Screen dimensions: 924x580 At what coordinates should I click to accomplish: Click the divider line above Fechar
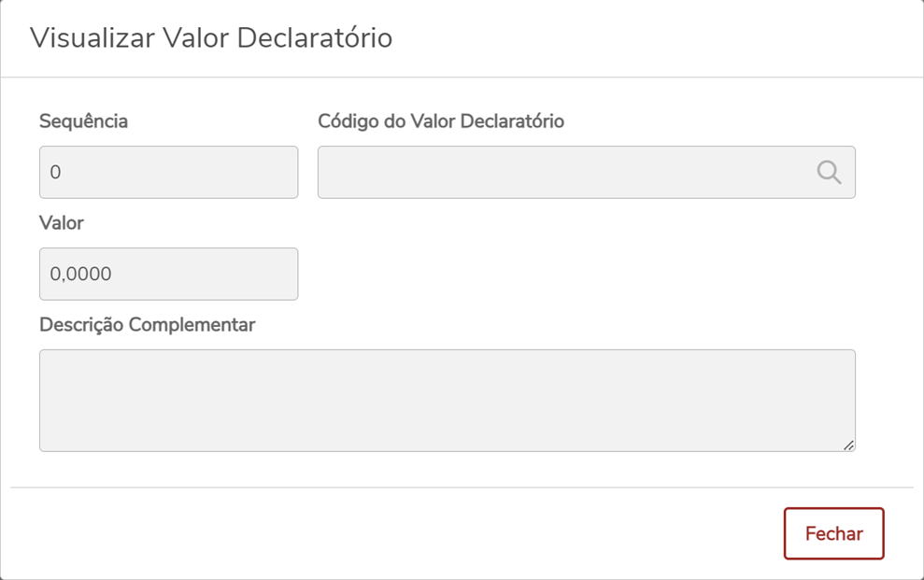coord(462,488)
